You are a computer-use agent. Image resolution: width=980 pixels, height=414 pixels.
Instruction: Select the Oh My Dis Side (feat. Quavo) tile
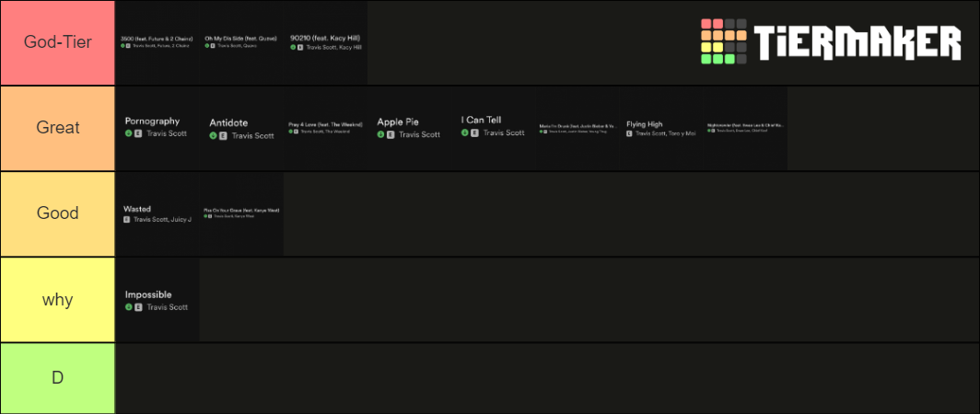pos(241,42)
